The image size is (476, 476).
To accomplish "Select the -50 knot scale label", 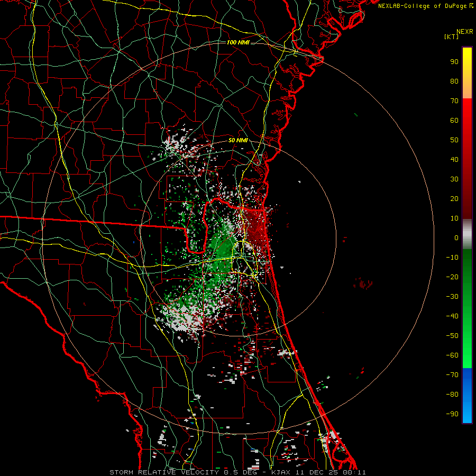I will tap(452, 336).
